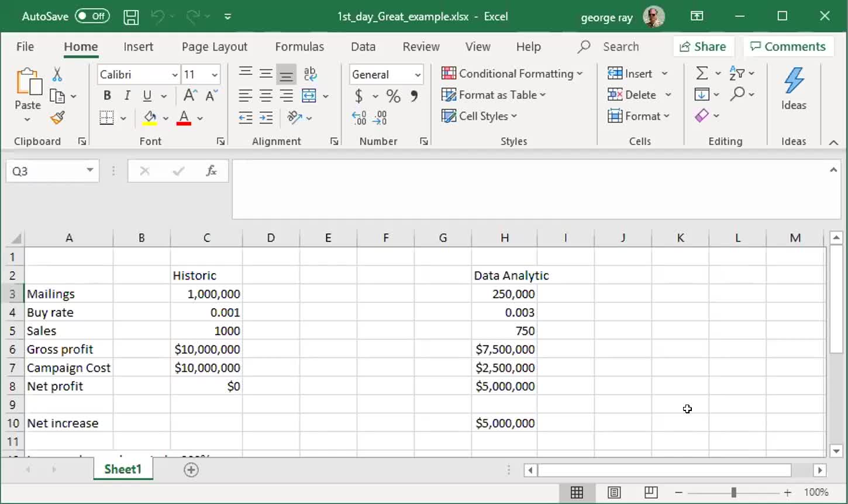Switch to Normal view in status bar
848x504 pixels.
tap(577, 492)
